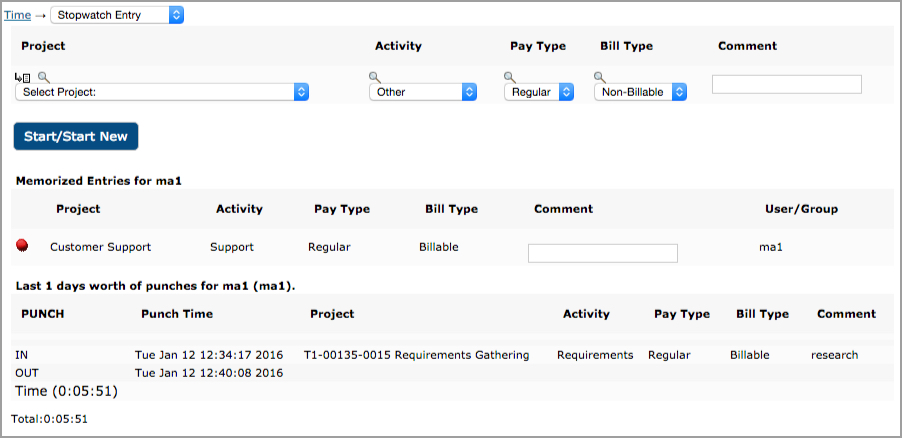This screenshot has width=902, height=438.
Task: Click T1-00135-0015 Requirements Gathering project
Action: [x=416, y=355]
